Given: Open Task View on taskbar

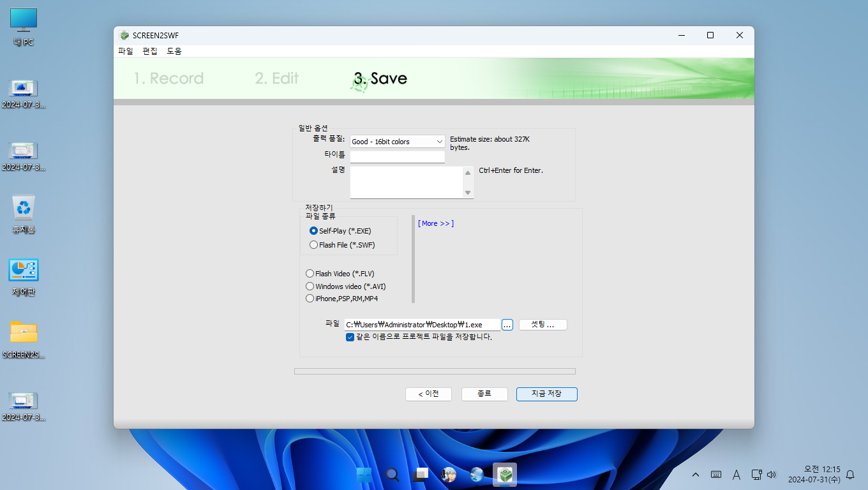Looking at the screenshot, I should 421,475.
